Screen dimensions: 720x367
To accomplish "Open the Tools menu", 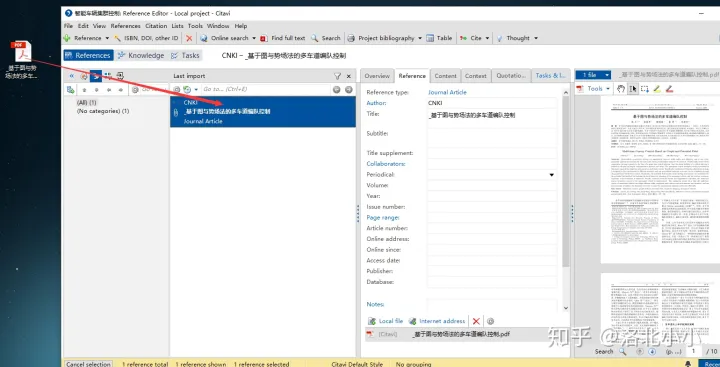I will 195,26.
